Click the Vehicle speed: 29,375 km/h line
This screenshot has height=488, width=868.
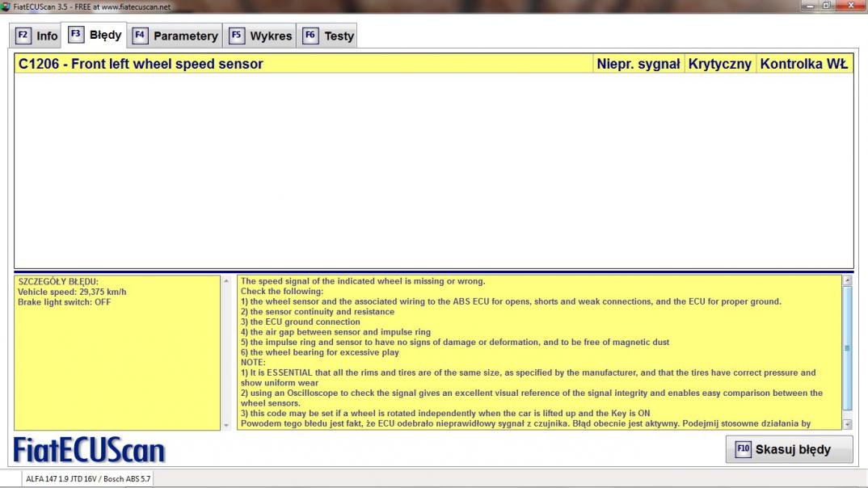coord(72,292)
